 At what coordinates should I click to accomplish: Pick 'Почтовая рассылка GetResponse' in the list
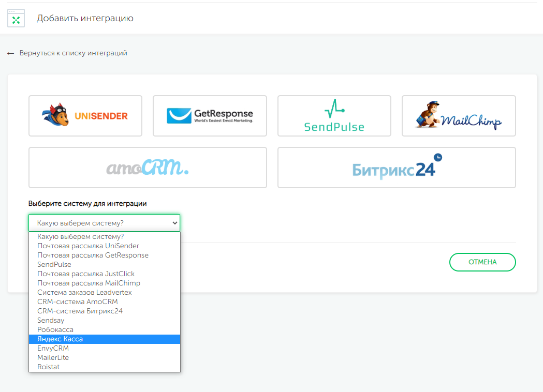(x=93, y=255)
